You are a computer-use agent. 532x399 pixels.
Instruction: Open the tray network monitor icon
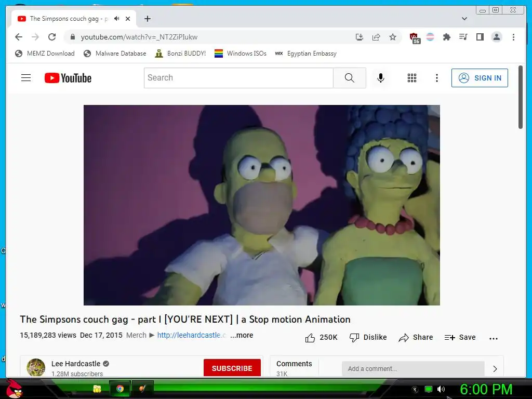click(x=429, y=390)
